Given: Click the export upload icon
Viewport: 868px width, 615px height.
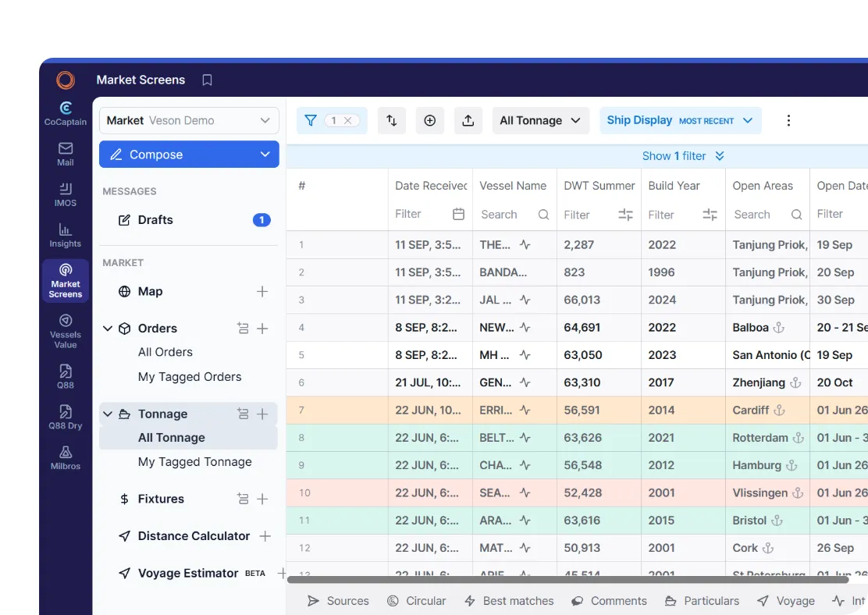Looking at the screenshot, I should [468, 120].
